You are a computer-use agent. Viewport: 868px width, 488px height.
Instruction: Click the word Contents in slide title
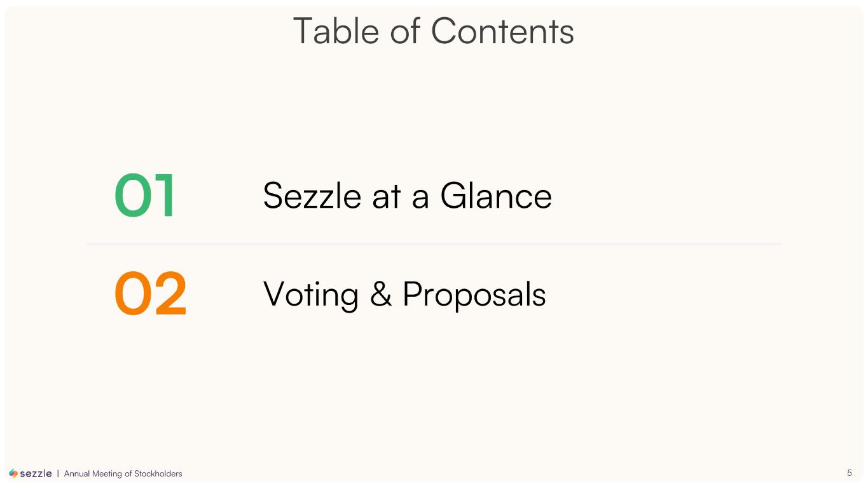click(x=502, y=30)
